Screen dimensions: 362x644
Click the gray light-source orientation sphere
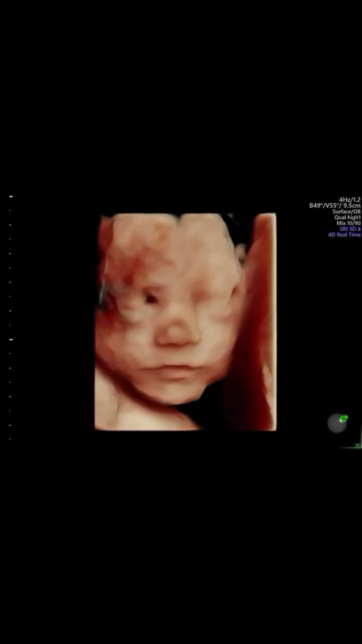point(337,424)
